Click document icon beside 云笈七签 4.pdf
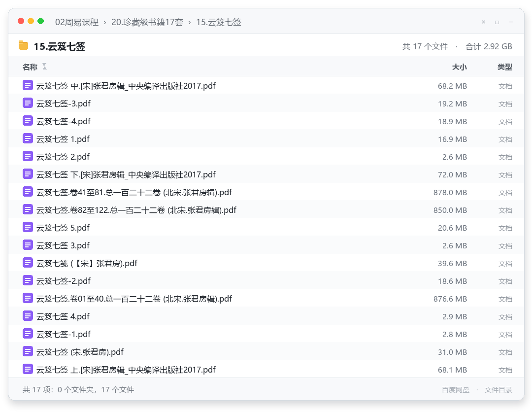 point(28,316)
